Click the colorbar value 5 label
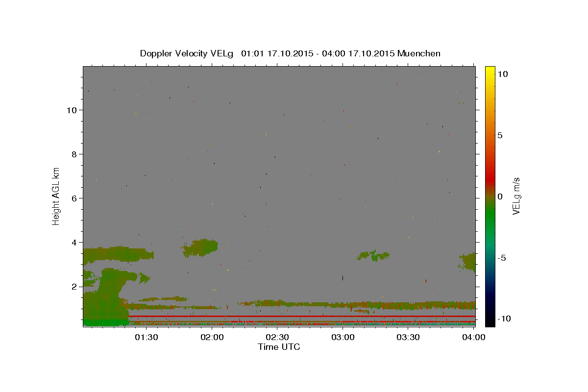The width and height of the screenshot is (588, 392). click(500, 135)
